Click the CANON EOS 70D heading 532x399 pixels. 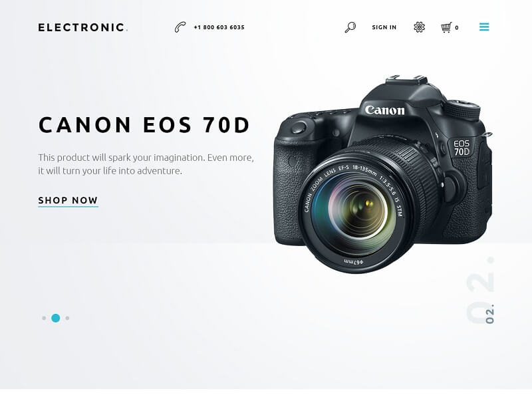pos(144,125)
